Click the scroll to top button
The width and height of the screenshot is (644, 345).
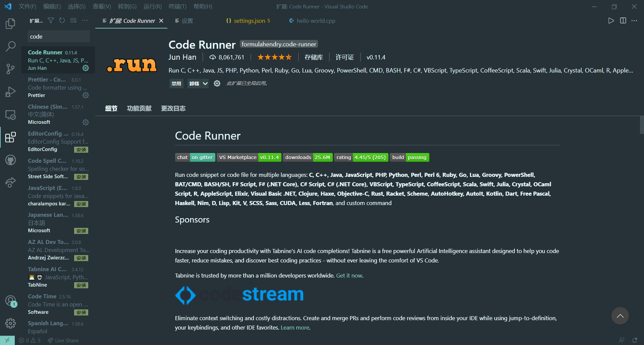pos(620,316)
